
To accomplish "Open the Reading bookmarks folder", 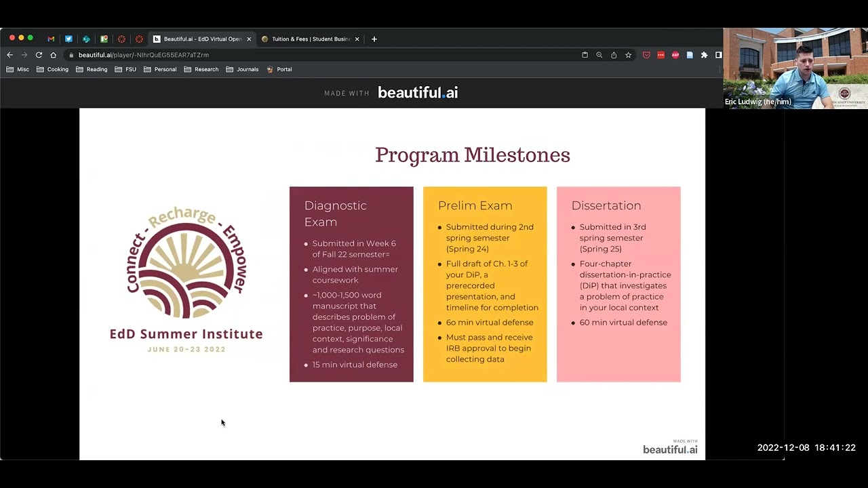I will [x=92, y=69].
